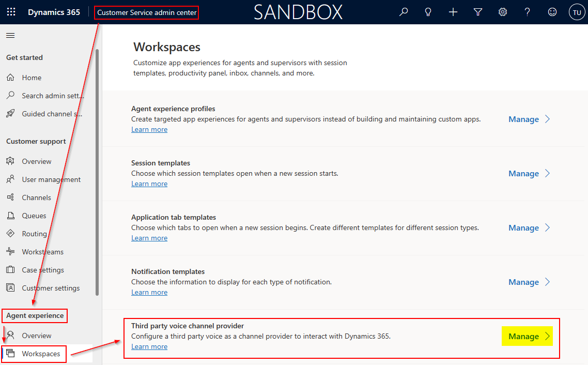Click the Customer Service admin center app name

(147, 12)
